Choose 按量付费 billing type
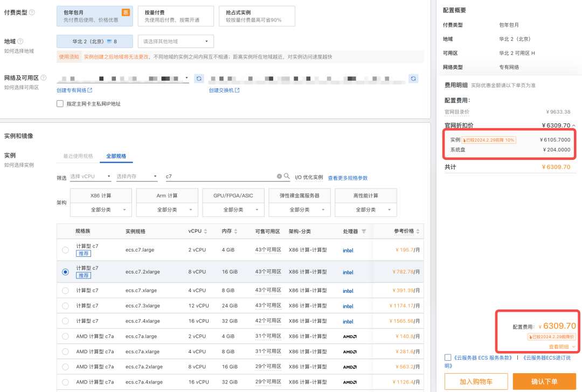582x392 pixels. point(176,16)
